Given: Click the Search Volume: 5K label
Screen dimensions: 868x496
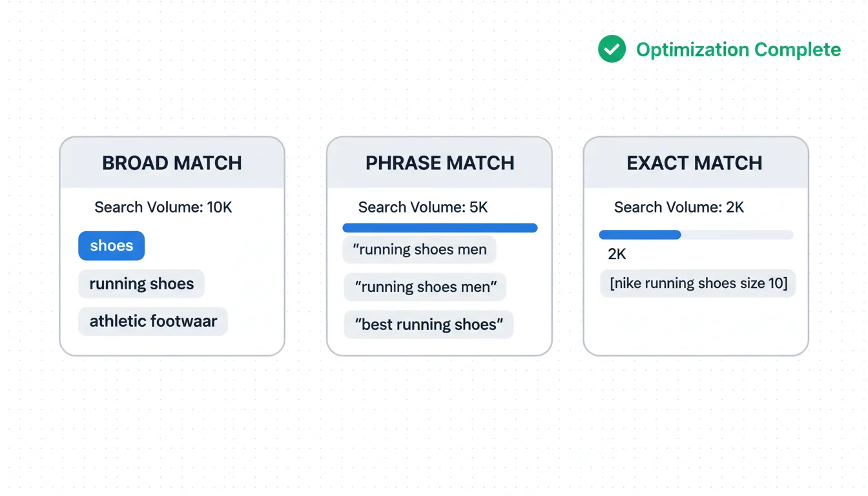Looking at the screenshot, I should coord(423,207).
